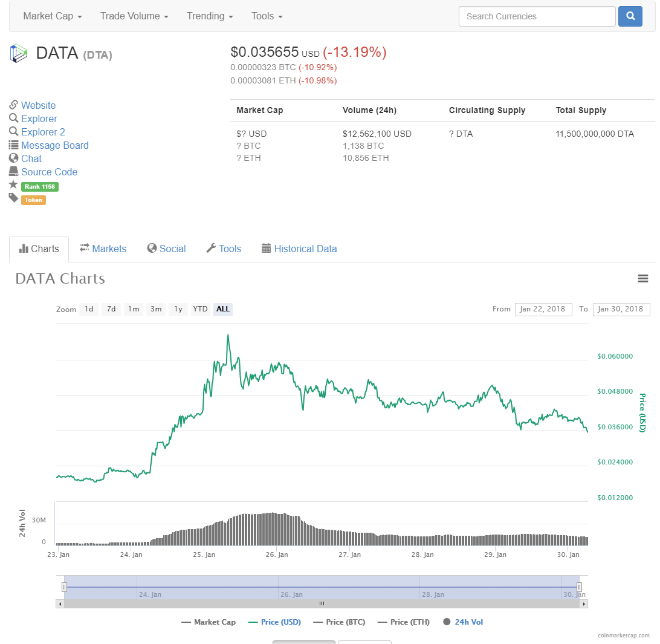Image resolution: width=660 pixels, height=644 pixels.
Task: Click the bar-chart icon on Charts tab
Action: click(x=24, y=249)
